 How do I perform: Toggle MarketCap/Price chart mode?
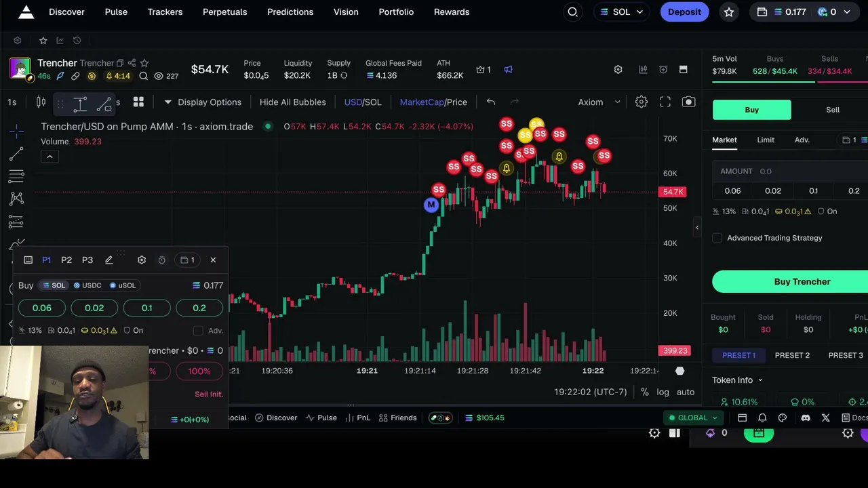(x=433, y=102)
